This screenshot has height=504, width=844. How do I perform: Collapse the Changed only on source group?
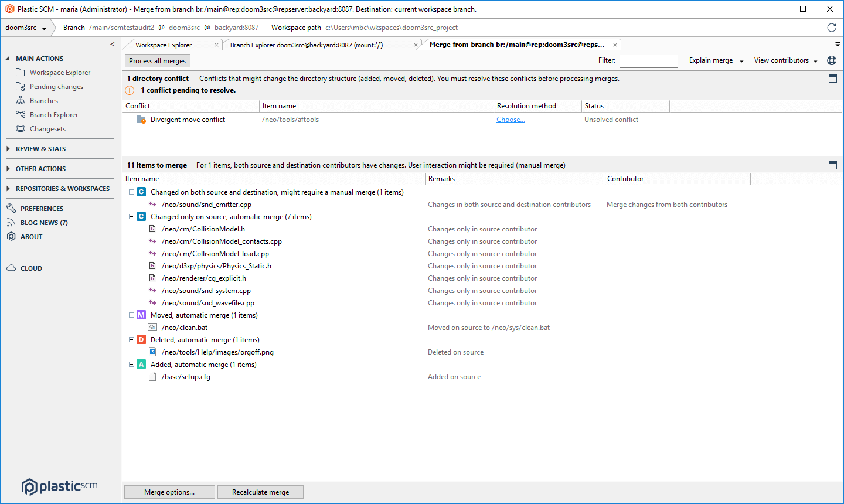tap(131, 216)
